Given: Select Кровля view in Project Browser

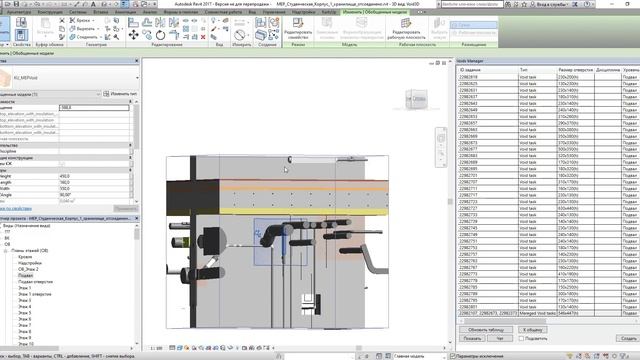Looking at the screenshot, I should (x=25, y=257).
